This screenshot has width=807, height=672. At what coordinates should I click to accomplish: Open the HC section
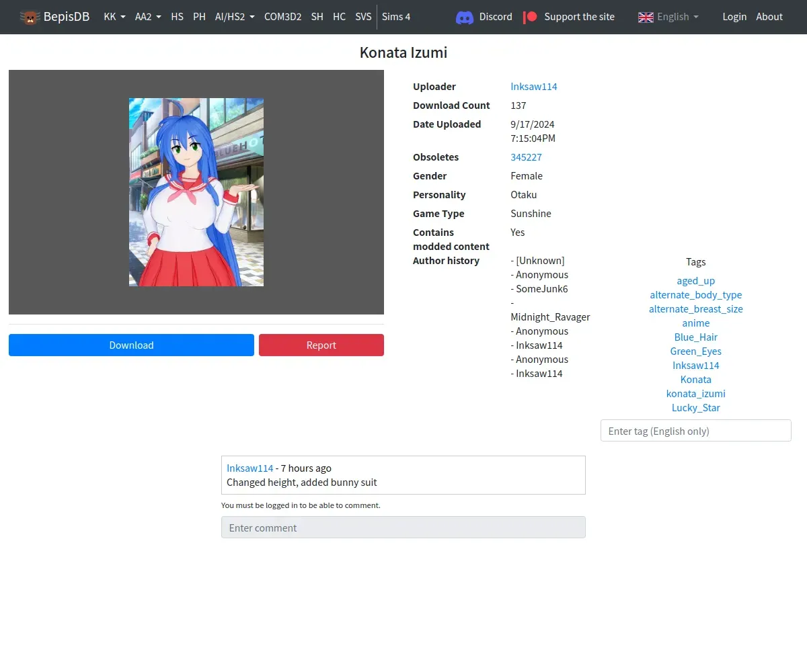point(339,17)
